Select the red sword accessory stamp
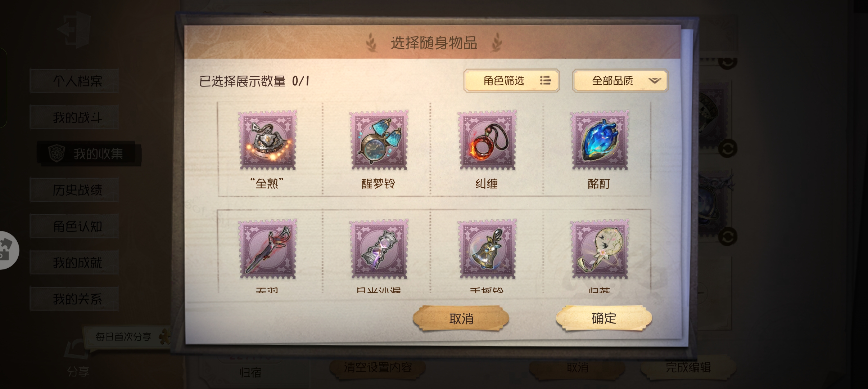Image resolution: width=868 pixels, height=389 pixels. click(x=268, y=249)
